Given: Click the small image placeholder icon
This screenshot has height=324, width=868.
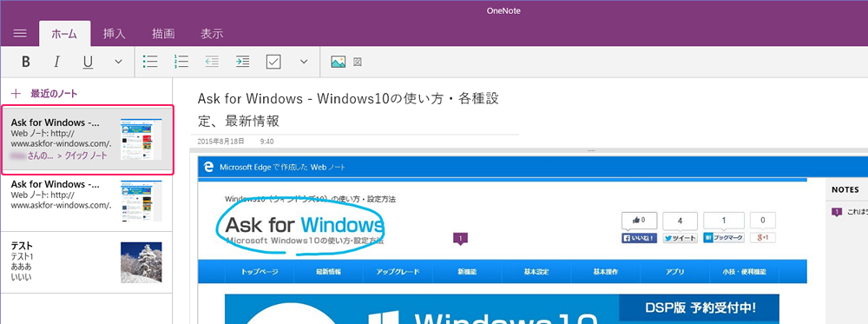Looking at the screenshot, I should coord(358,62).
